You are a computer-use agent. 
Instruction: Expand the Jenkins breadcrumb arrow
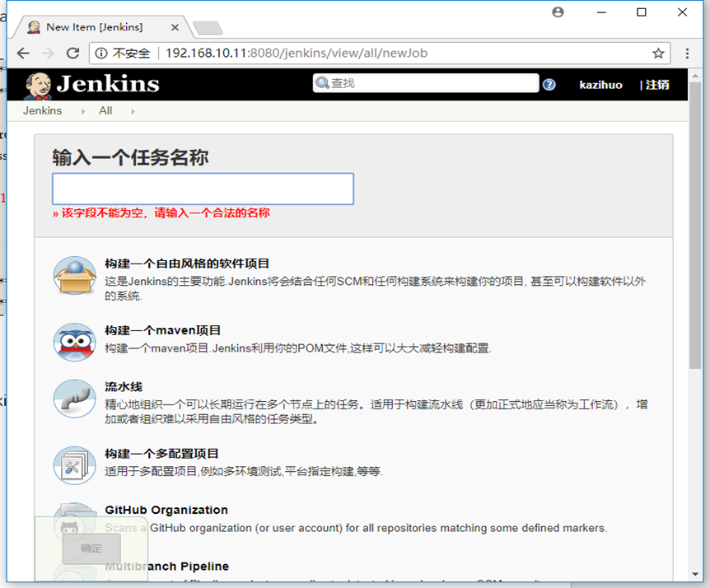[82, 111]
